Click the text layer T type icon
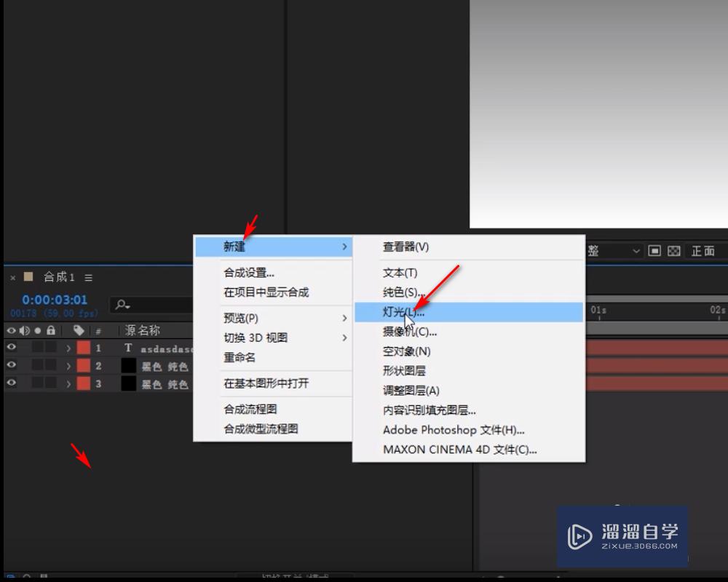This screenshot has height=582, width=728. pyautogui.click(x=129, y=348)
